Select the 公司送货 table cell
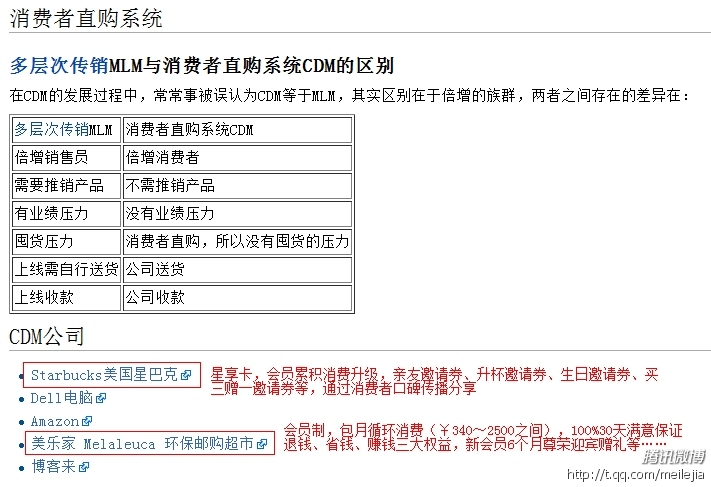The width and height of the screenshot is (711, 487). pos(238,269)
